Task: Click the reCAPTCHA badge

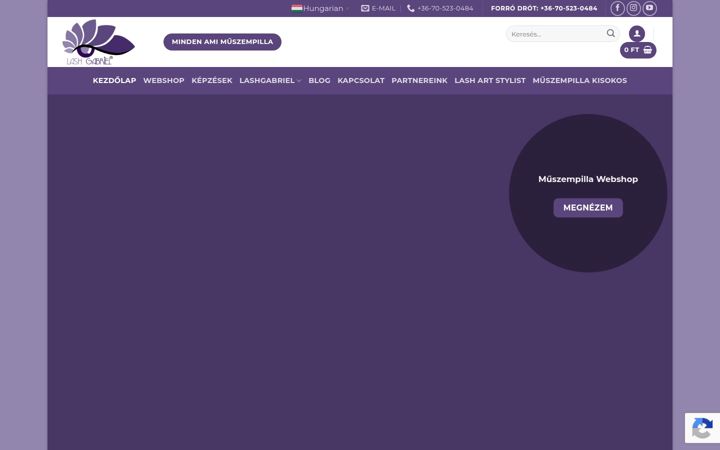Action: 702,428
